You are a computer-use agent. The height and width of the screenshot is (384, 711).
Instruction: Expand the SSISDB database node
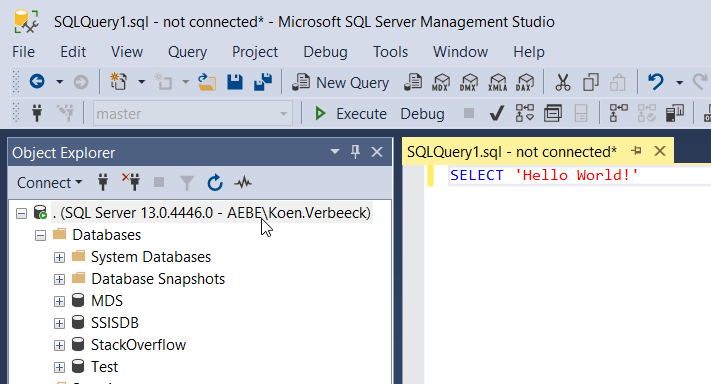tap(59, 323)
